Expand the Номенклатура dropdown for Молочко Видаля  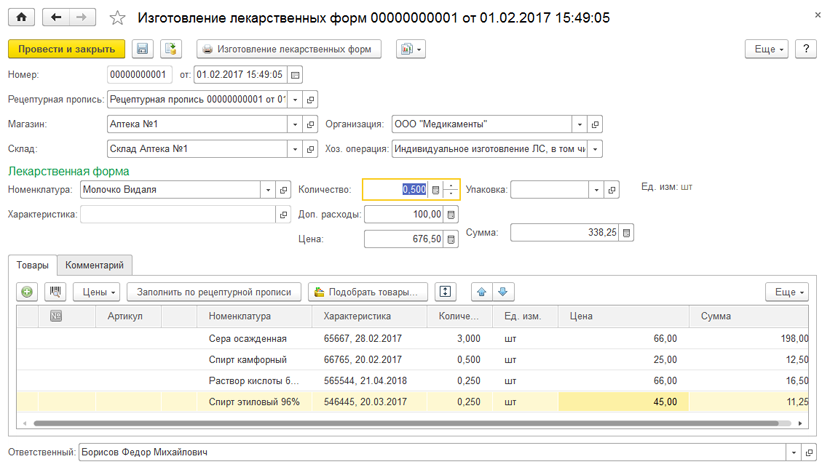[x=269, y=189]
